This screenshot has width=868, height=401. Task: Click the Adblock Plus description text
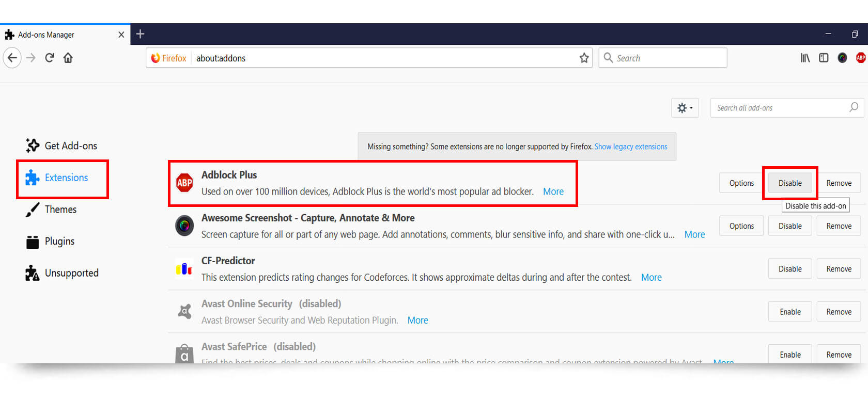[x=367, y=191]
